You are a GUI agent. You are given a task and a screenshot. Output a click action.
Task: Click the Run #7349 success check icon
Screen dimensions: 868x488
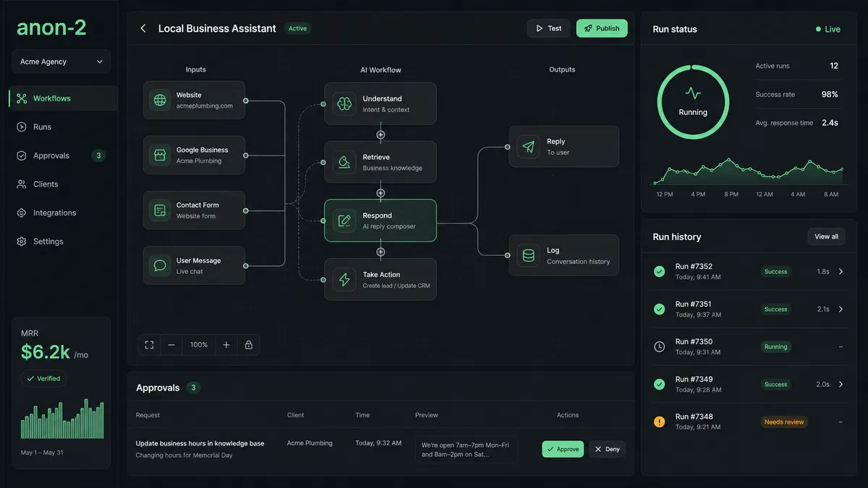[x=659, y=384]
